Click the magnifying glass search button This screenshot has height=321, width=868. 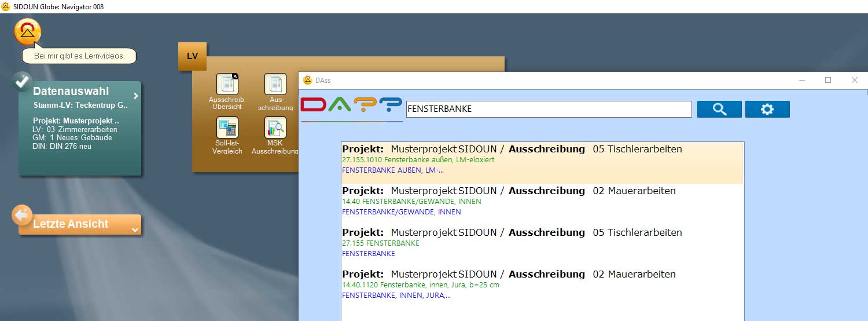[719, 109]
